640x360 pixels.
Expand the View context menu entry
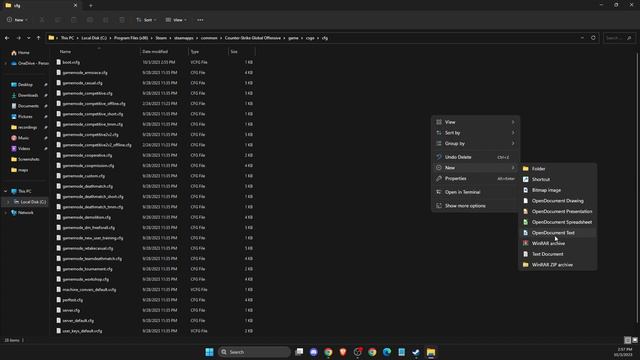[x=475, y=122]
